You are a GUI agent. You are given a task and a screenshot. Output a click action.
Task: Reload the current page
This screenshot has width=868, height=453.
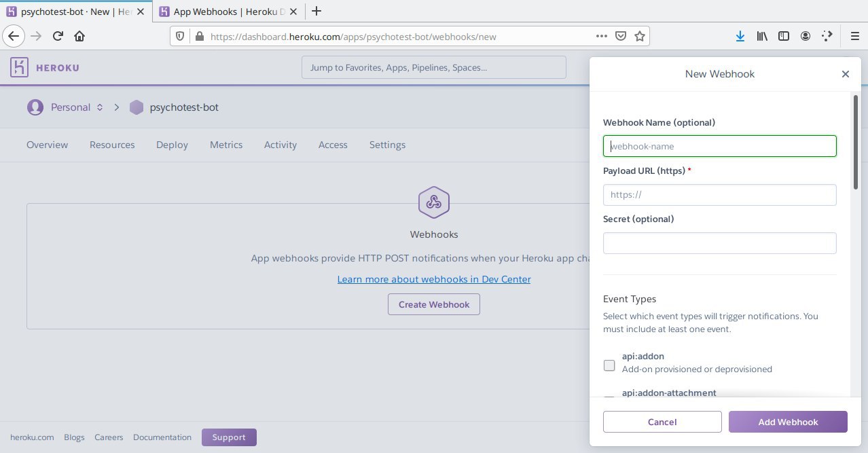pyautogui.click(x=58, y=36)
